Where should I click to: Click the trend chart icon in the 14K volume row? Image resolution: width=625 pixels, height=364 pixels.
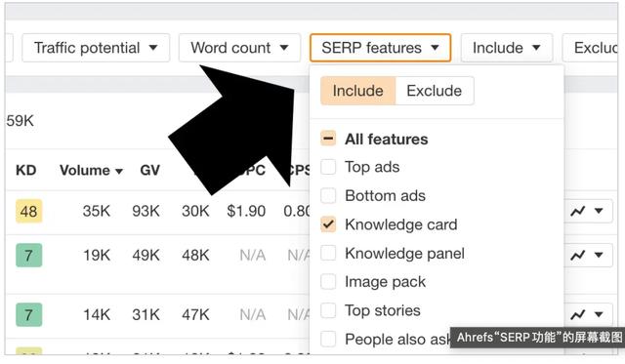[577, 314]
